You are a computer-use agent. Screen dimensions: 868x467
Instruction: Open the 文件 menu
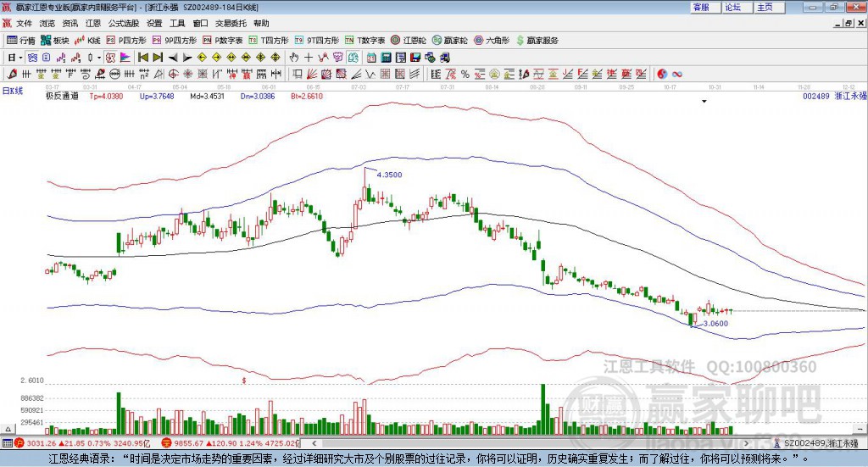tap(24, 23)
